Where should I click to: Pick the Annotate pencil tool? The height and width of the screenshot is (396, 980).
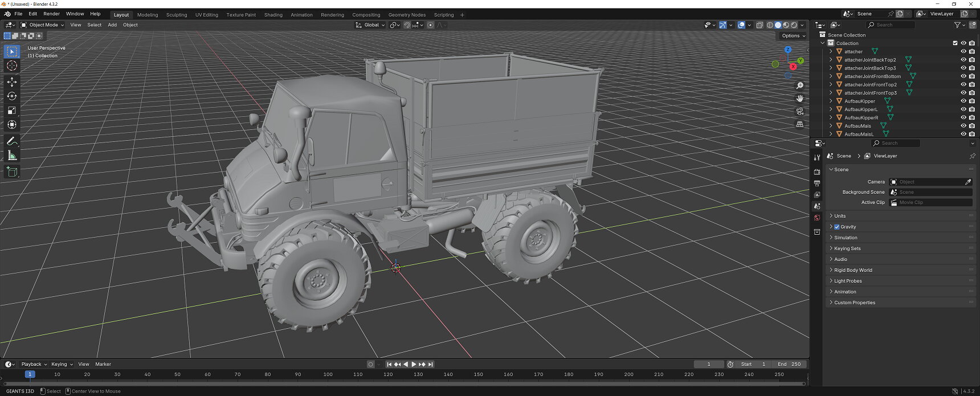(12, 141)
